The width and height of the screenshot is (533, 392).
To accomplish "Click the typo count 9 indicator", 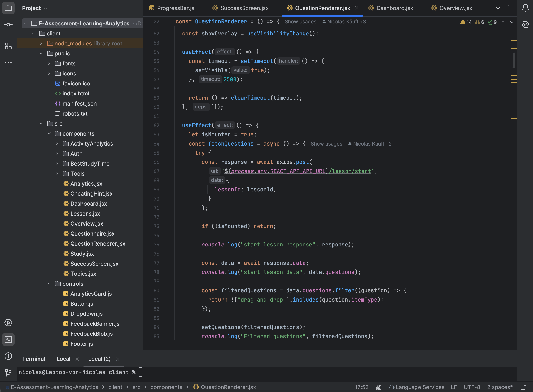I will [x=492, y=22].
